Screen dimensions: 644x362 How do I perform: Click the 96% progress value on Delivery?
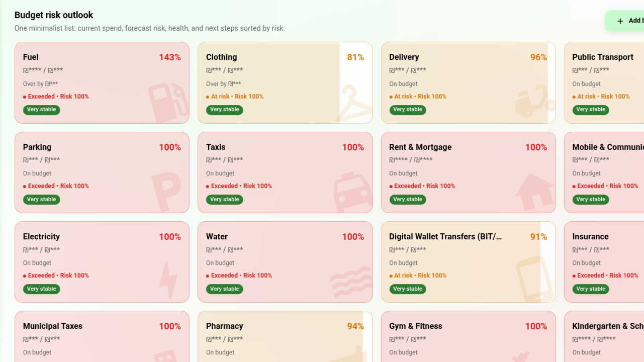[x=538, y=57]
